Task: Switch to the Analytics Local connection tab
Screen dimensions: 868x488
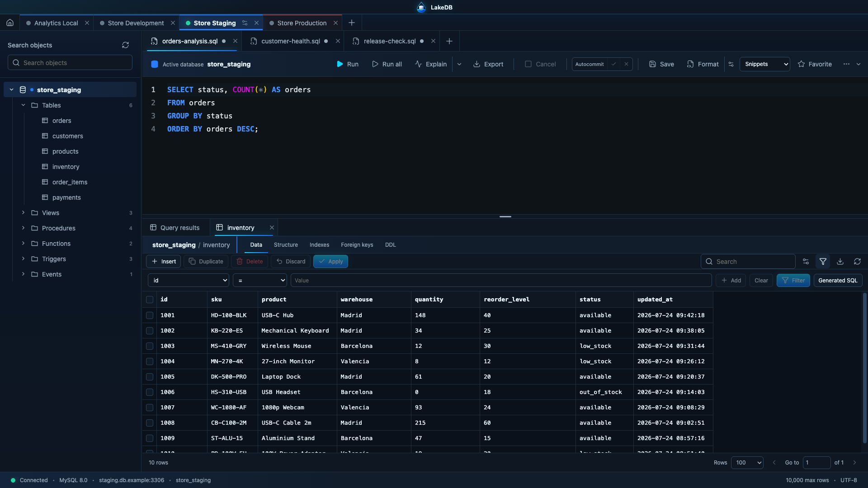Action: pos(56,23)
